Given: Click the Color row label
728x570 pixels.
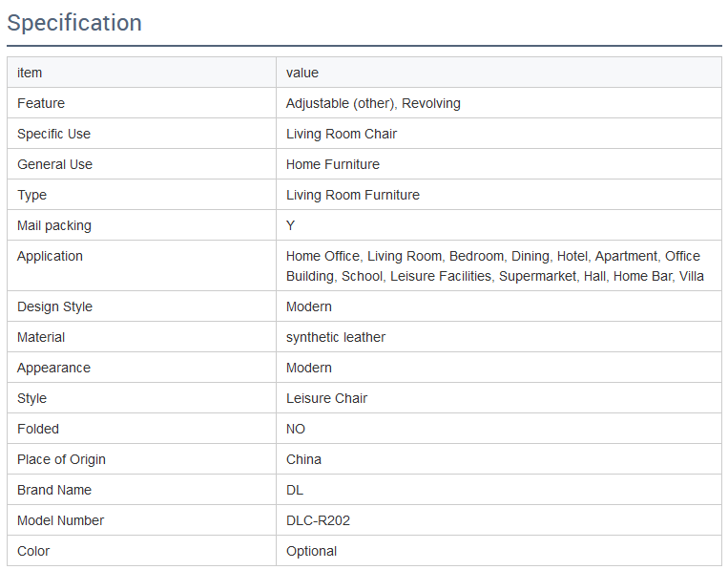Looking at the screenshot, I should (33, 552).
